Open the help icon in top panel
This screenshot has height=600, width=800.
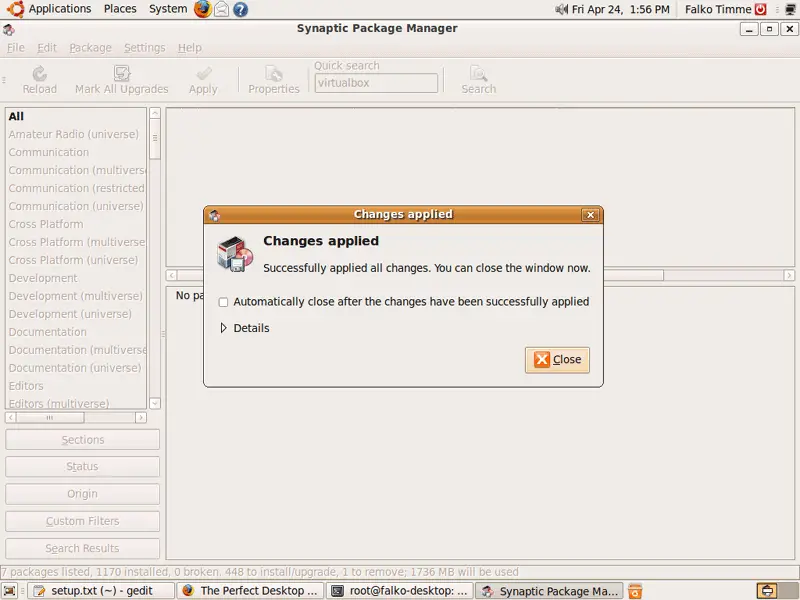(241, 9)
